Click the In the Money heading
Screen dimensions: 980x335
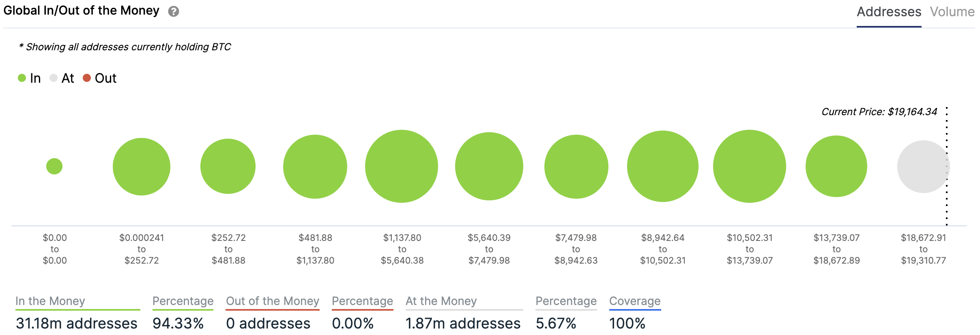[50, 301]
